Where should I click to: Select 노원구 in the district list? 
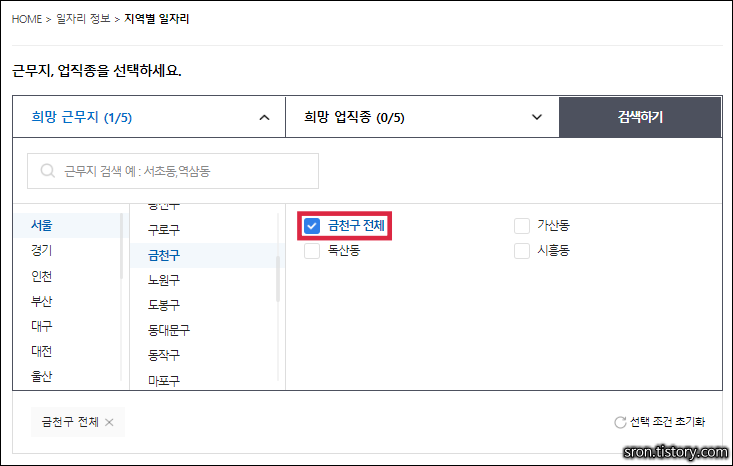click(164, 280)
